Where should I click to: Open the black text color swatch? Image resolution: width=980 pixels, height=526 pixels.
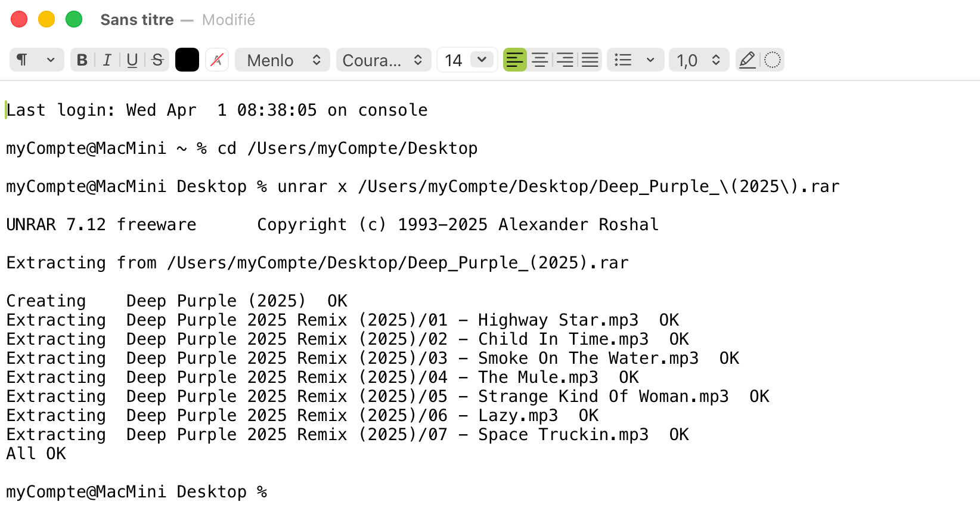coord(187,60)
